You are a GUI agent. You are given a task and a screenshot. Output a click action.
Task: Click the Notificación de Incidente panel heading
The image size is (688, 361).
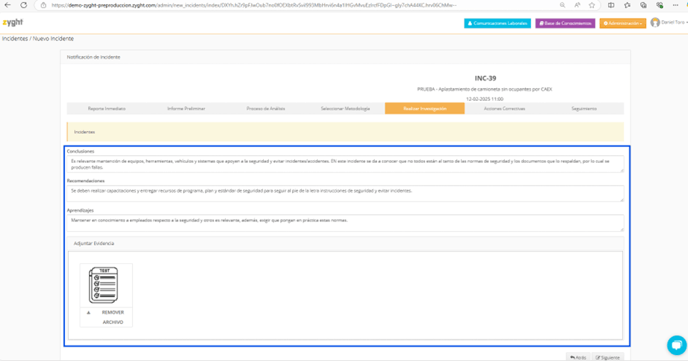pyautogui.click(x=93, y=57)
